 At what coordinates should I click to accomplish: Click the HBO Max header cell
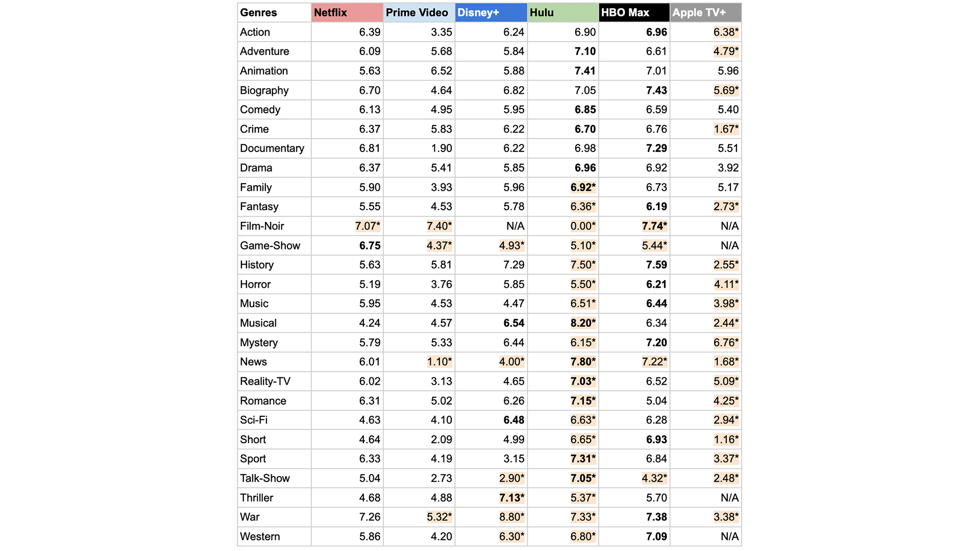pos(634,13)
